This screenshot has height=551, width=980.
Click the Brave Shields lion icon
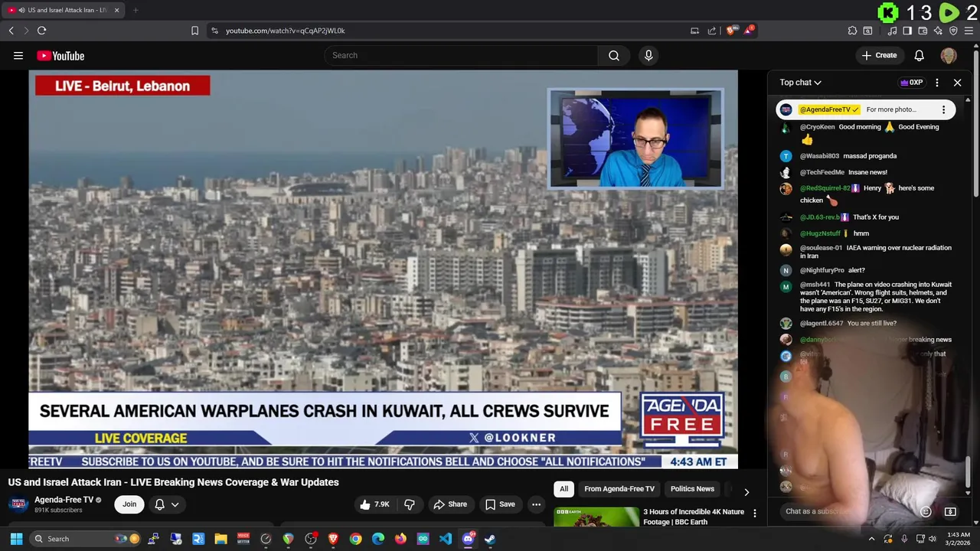coord(731,31)
